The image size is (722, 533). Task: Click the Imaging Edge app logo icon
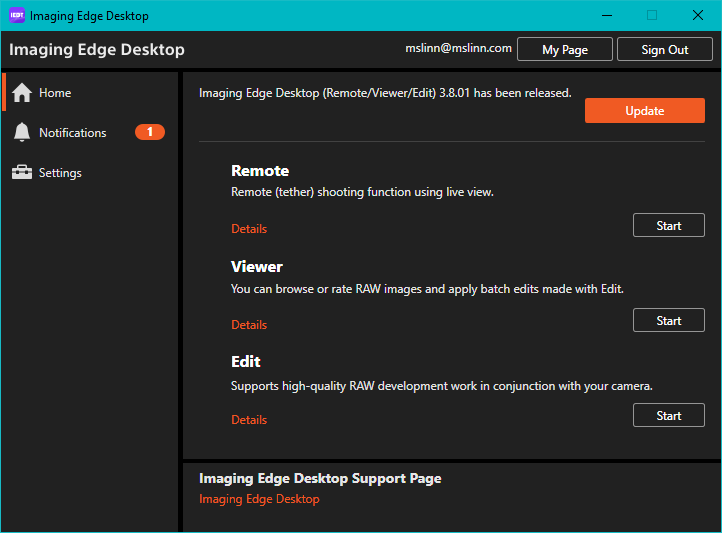tap(15, 16)
